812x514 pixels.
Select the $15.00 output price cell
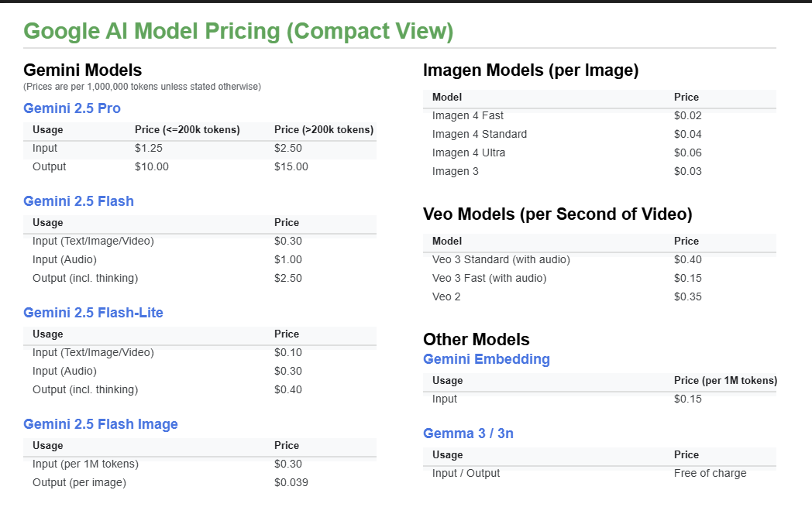coord(291,166)
